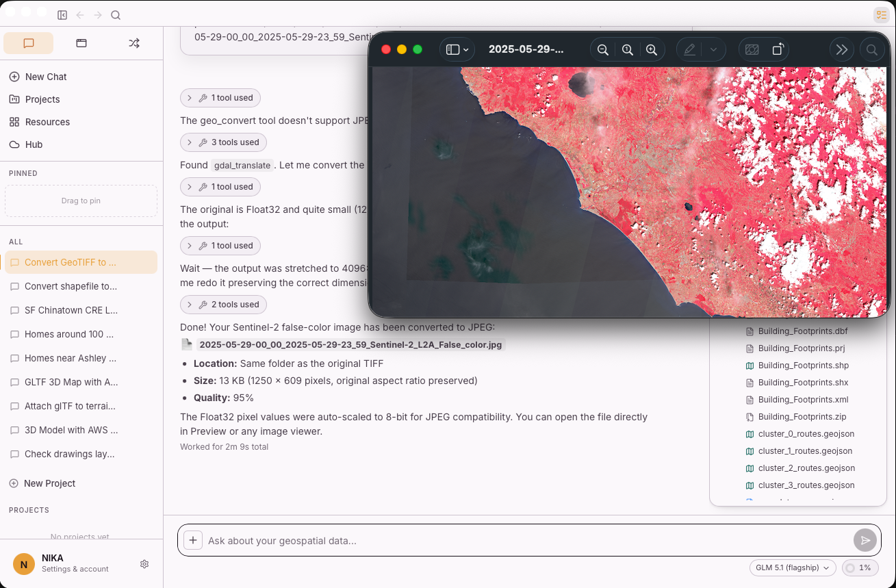This screenshot has width=896, height=588.
Task: Open the 'Check drawings lay...' chat
Action: [x=81, y=454]
